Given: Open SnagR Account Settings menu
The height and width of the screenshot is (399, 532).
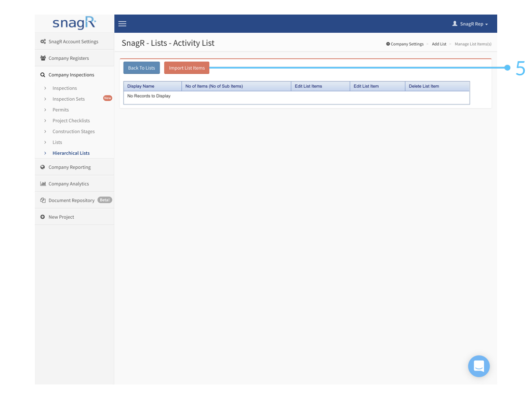Looking at the screenshot, I should coord(74,42).
